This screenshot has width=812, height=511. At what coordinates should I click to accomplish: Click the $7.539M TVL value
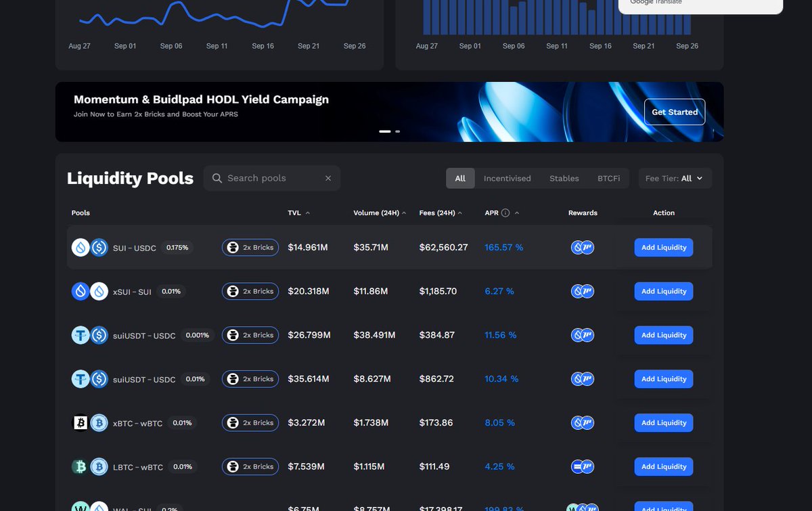pyautogui.click(x=307, y=467)
